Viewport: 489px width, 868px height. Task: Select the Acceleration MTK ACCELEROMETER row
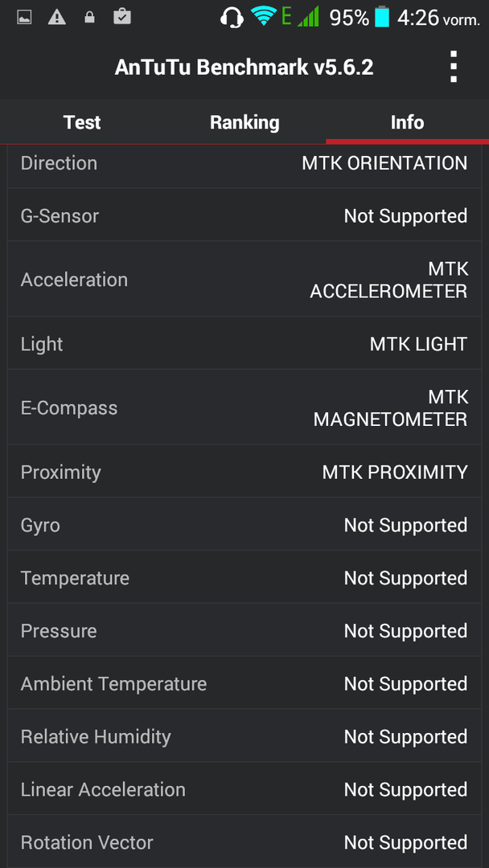point(244,279)
